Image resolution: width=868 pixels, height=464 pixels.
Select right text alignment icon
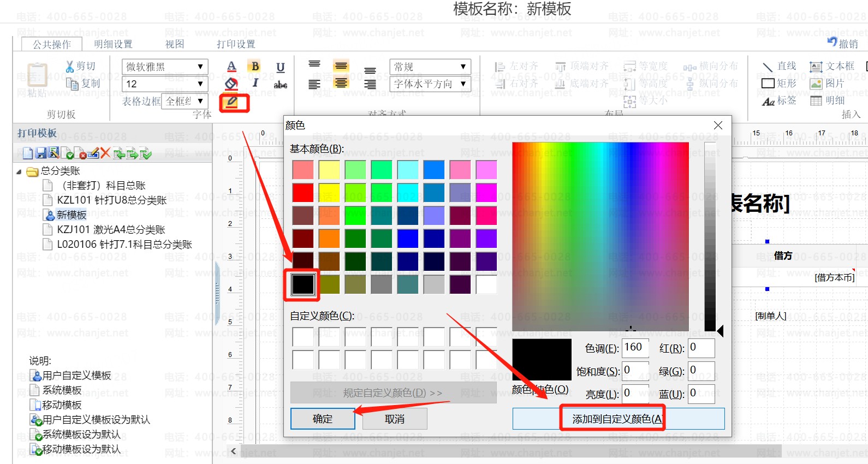(x=370, y=85)
